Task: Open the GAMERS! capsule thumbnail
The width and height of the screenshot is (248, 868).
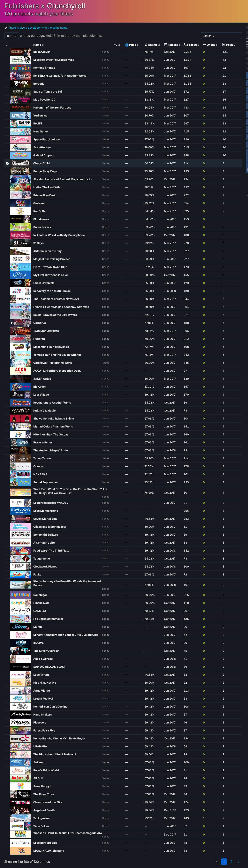Action: 21,611
